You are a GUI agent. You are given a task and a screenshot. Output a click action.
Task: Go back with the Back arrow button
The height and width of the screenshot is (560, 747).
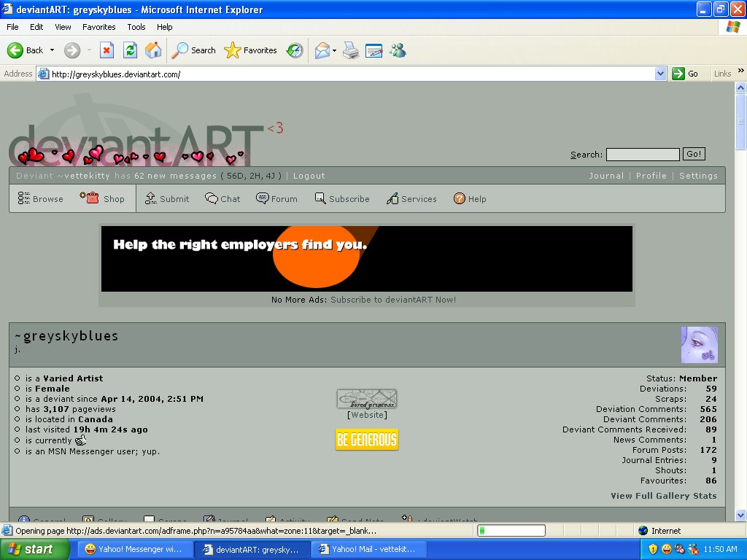25,50
